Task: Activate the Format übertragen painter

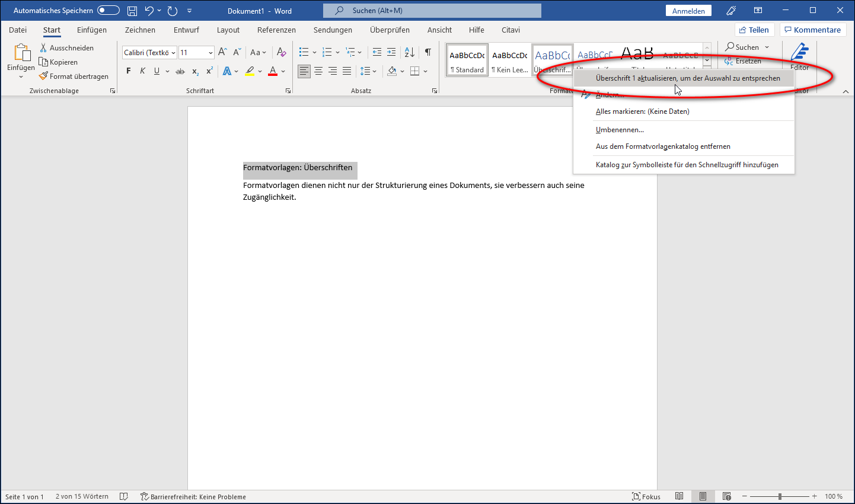Action: (74, 76)
